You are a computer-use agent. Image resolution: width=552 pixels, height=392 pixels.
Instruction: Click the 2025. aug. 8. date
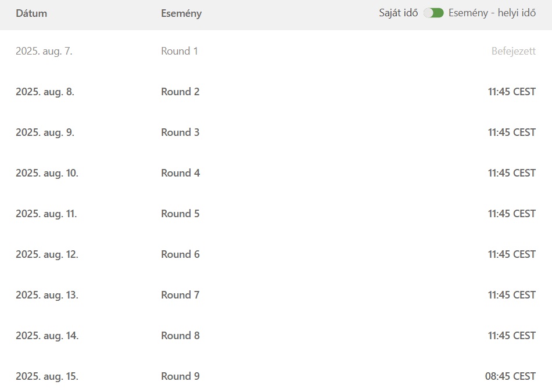(45, 92)
